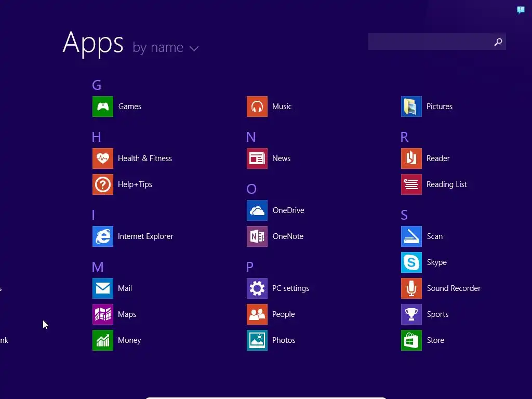
Task: Open the Photos app icon
Action: pos(257,340)
